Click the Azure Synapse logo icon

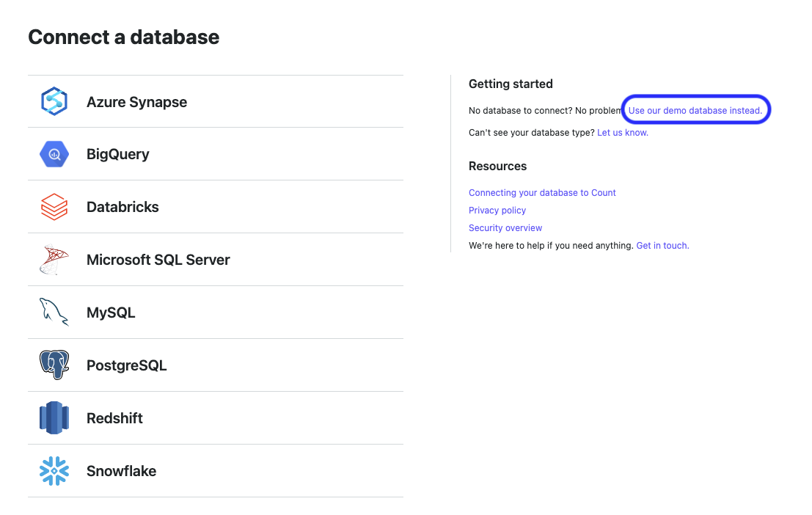point(54,101)
